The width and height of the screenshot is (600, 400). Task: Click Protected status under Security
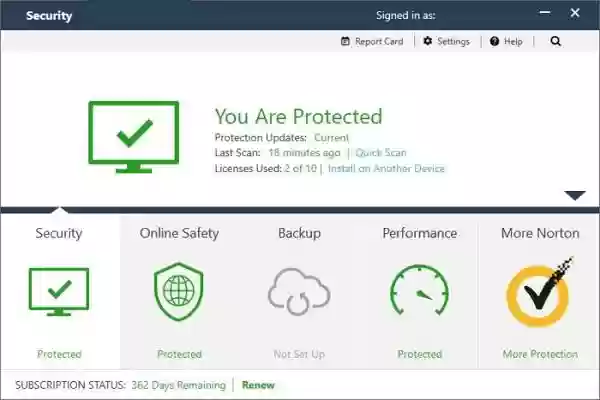coord(59,354)
